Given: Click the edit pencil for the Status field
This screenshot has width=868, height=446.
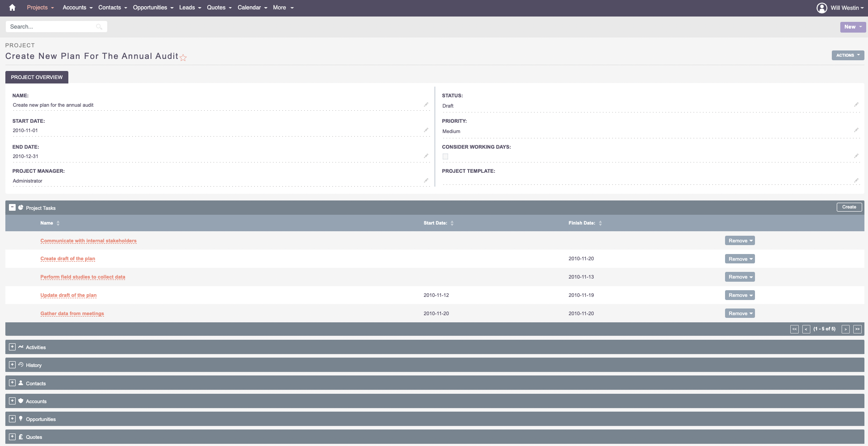Looking at the screenshot, I should pyautogui.click(x=856, y=104).
